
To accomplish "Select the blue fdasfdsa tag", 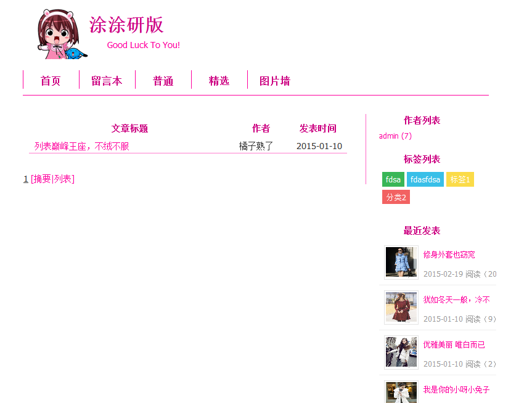I will (425, 179).
